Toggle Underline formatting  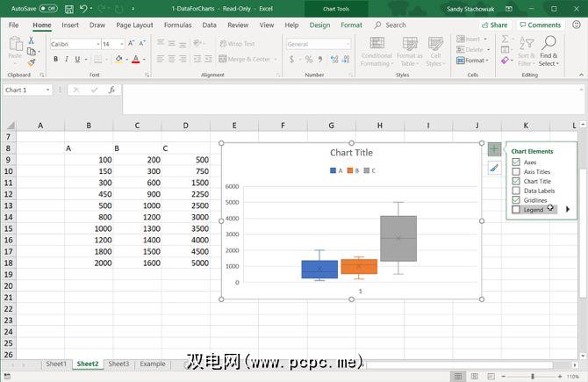point(77,59)
